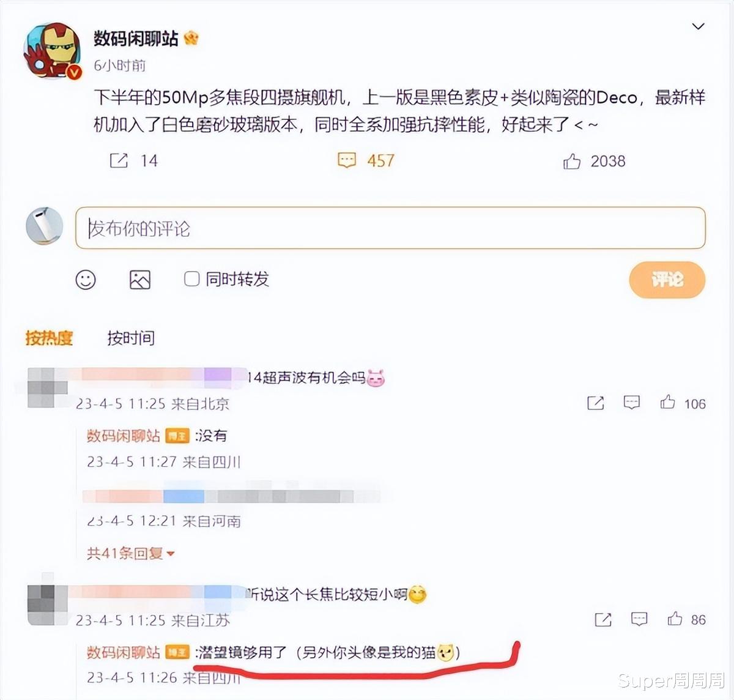
Task: Switch to the 按时间 sort tab
Action: (x=131, y=338)
